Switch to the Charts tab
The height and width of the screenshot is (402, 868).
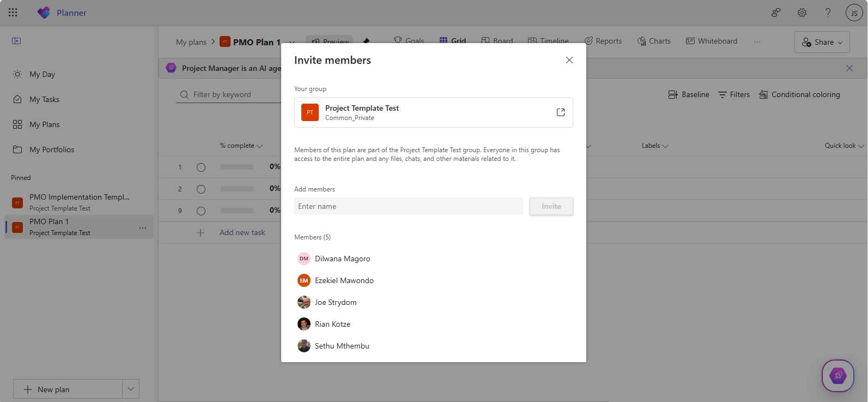654,41
